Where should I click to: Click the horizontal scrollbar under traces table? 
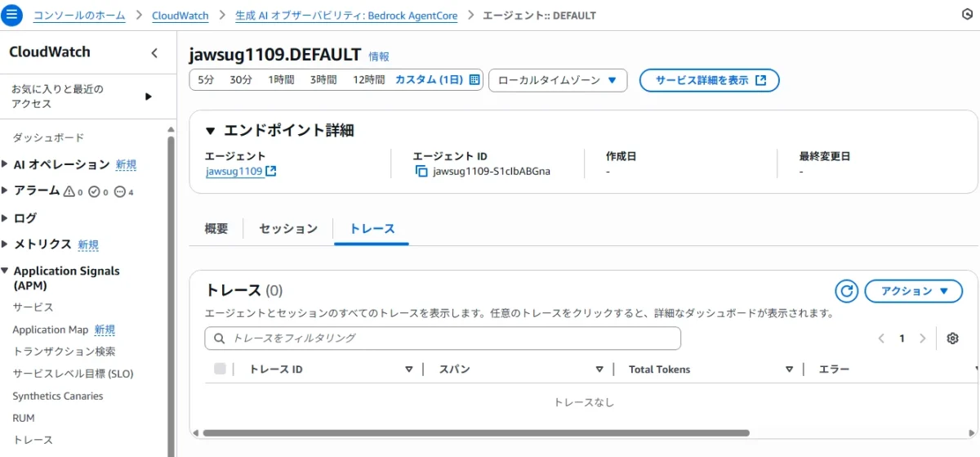tap(475, 432)
